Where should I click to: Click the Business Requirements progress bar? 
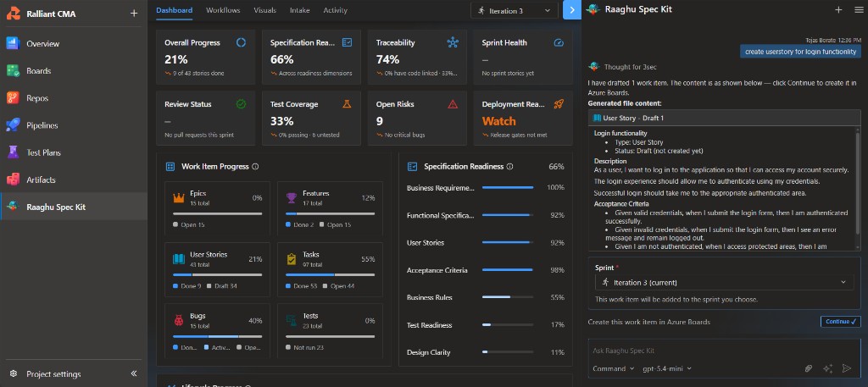(x=508, y=187)
